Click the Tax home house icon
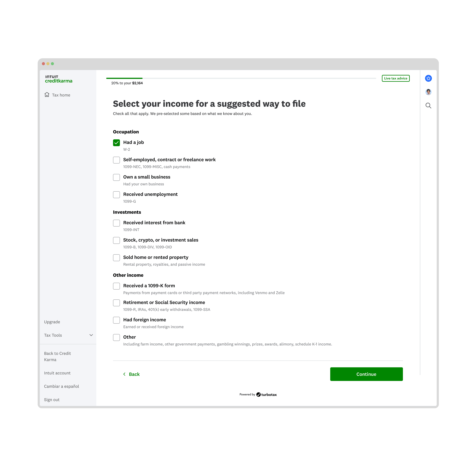Image resolution: width=476 pixels, height=476 pixels. pyautogui.click(x=47, y=95)
